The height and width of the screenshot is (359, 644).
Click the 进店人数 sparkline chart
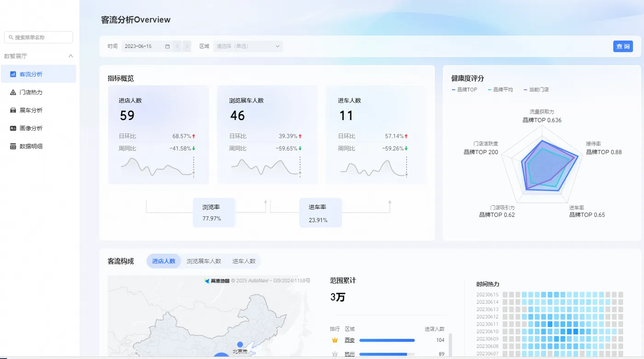(157, 167)
